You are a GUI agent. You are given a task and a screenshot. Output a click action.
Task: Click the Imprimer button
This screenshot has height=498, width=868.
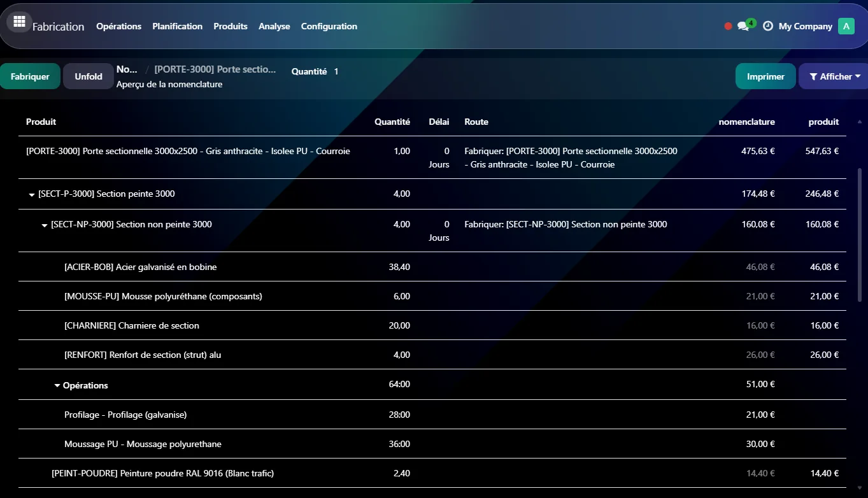coord(765,76)
